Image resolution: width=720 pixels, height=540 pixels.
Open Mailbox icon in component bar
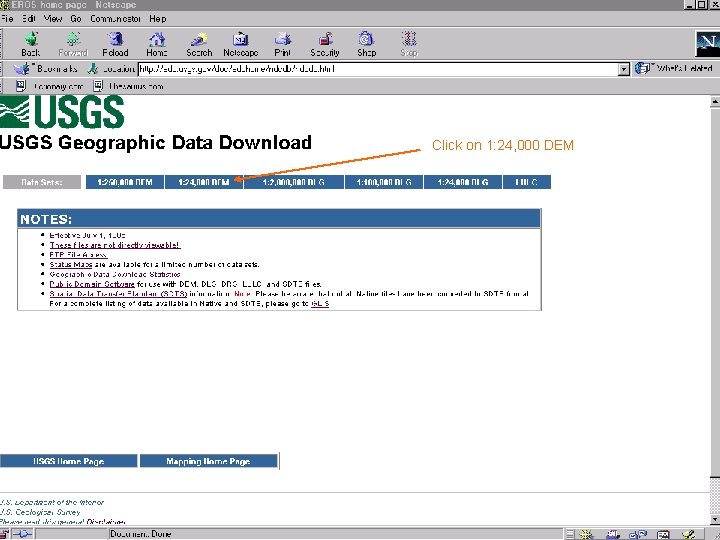pyautogui.click(x=613, y=534)
